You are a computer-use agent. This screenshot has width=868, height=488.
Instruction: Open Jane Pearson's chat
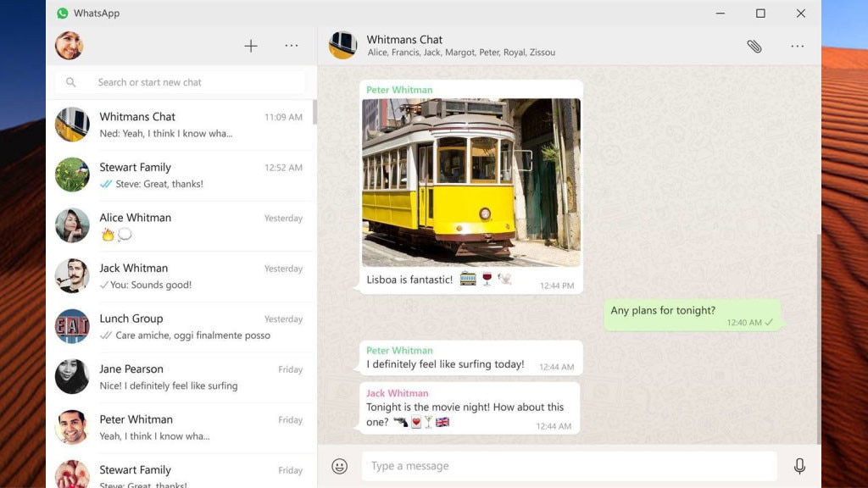[181, 377]
